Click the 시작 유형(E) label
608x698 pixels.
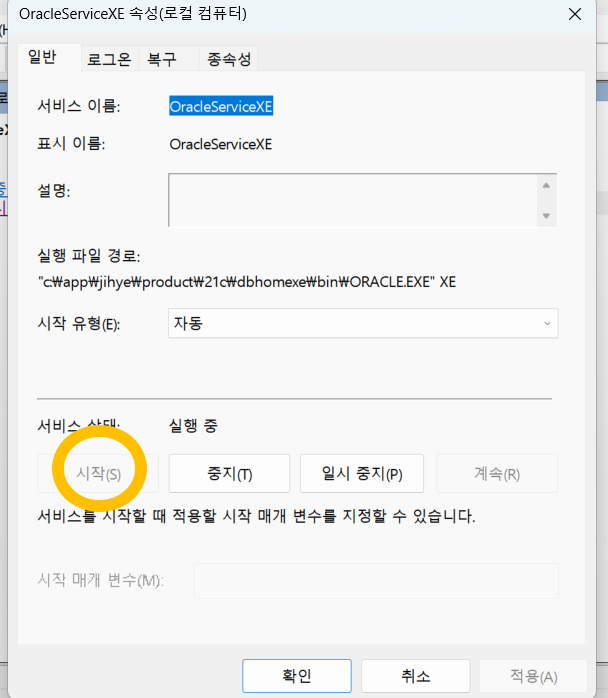pyautogui.click(x=79, y=324)
